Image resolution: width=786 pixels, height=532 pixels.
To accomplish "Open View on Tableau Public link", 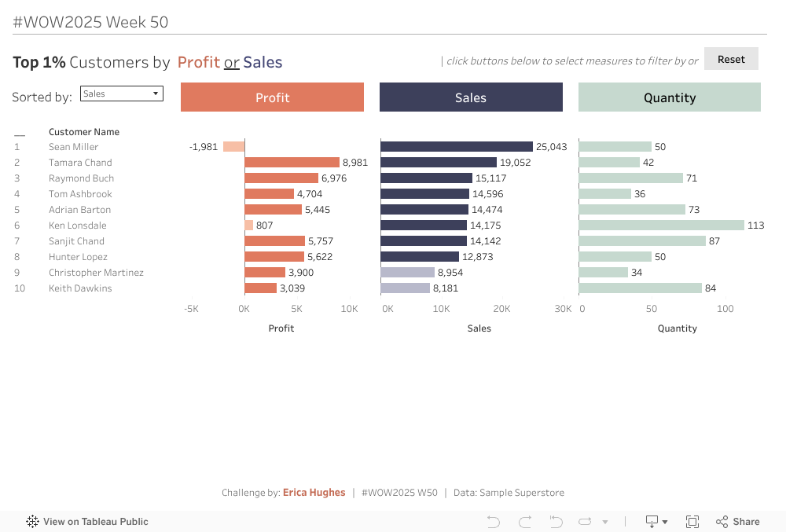I will tap(95, 522).
